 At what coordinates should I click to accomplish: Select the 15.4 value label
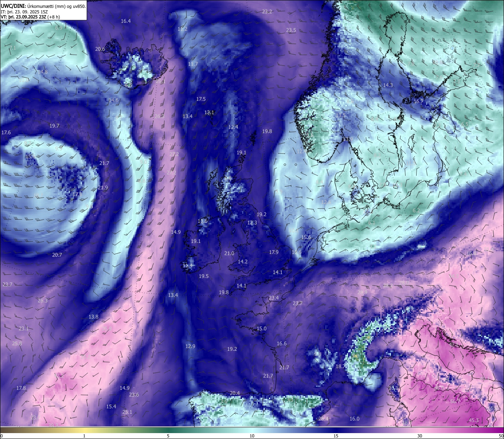(x=111, y=407)
